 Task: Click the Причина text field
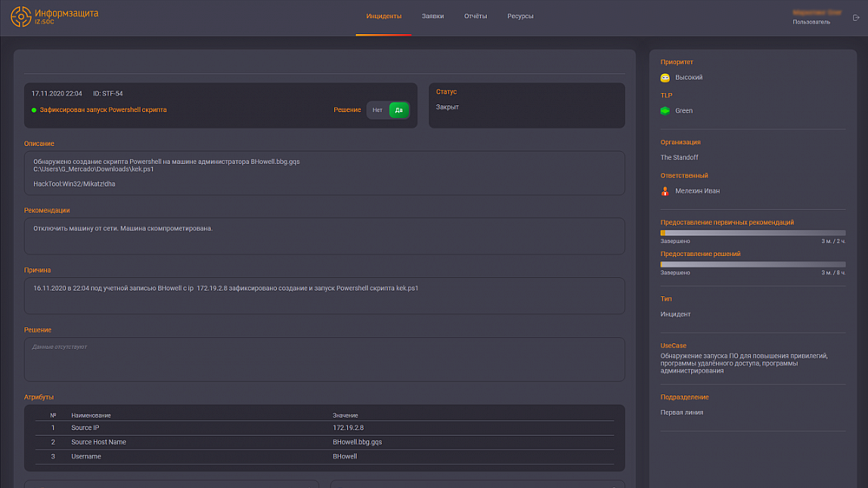(325, 296)
